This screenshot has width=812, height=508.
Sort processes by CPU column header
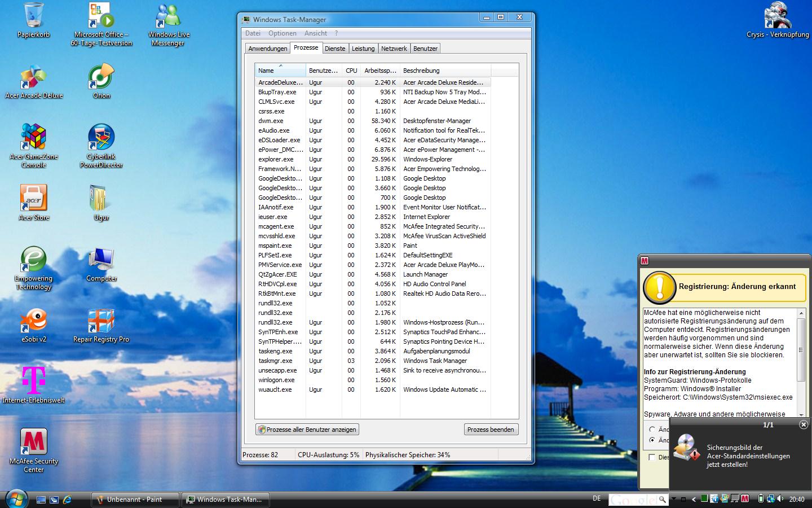tap(351, 71)
